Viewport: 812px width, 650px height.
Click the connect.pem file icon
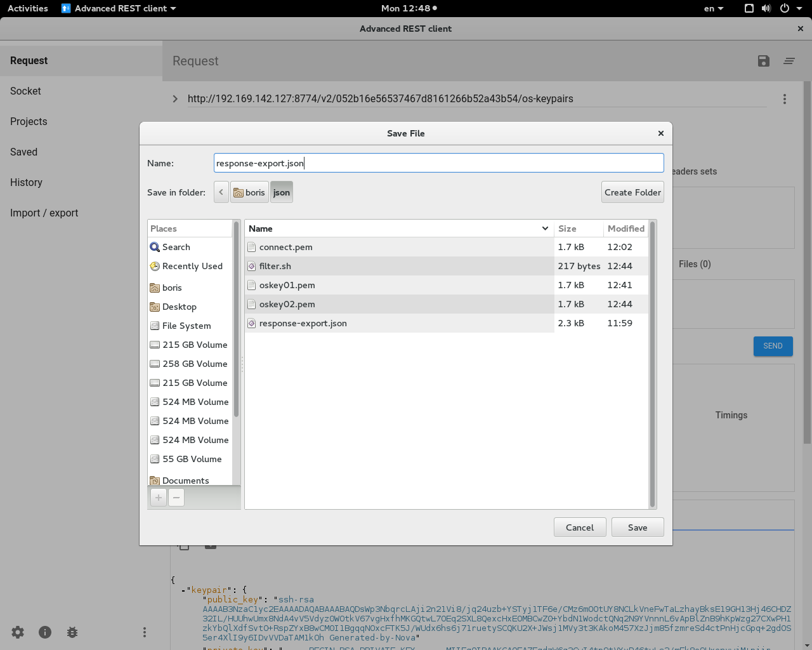252,247
